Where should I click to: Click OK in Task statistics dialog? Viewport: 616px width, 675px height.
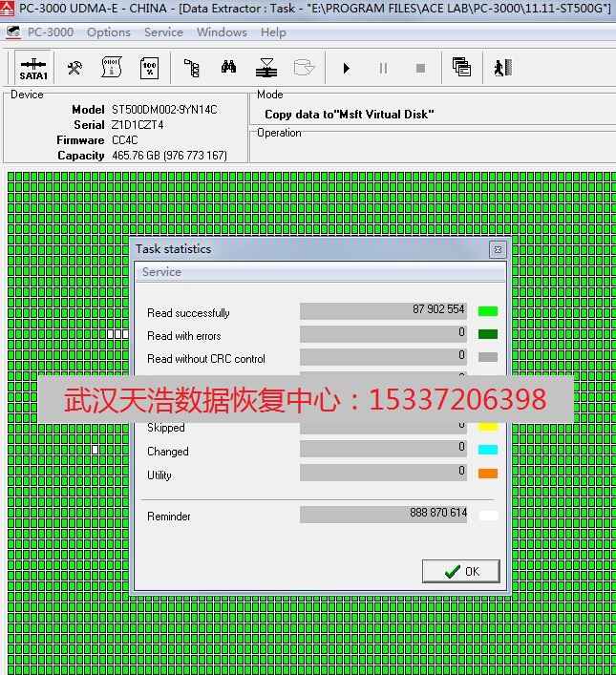[461, 571]
